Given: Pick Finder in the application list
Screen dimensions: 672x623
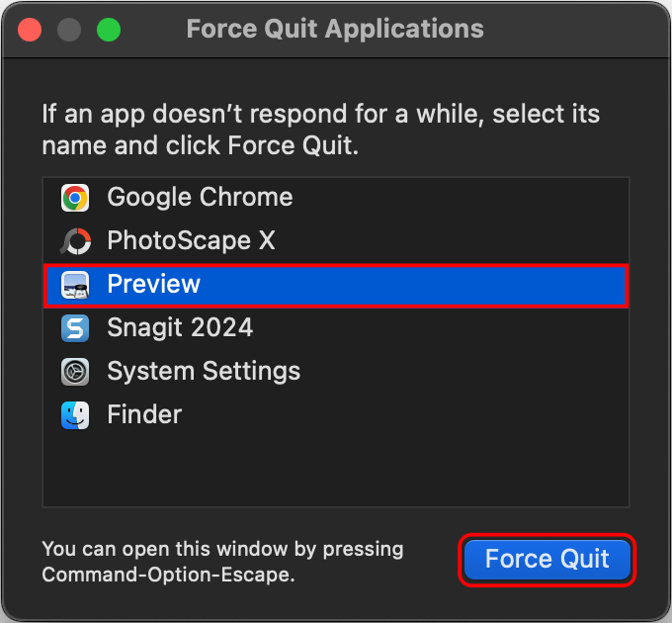Looking at the screenshot, I should pos(144,415).
